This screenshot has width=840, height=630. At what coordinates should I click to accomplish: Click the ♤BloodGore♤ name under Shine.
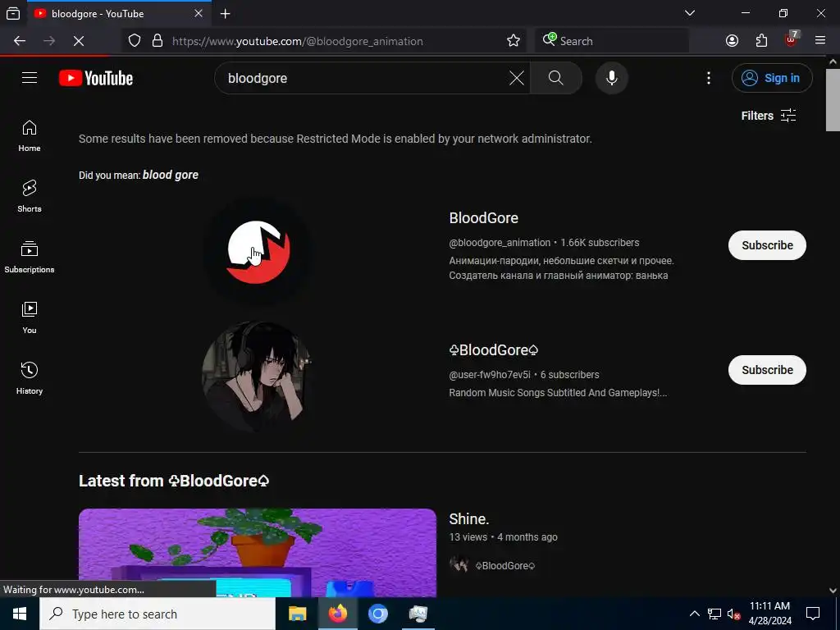click(x=505, y=566)
